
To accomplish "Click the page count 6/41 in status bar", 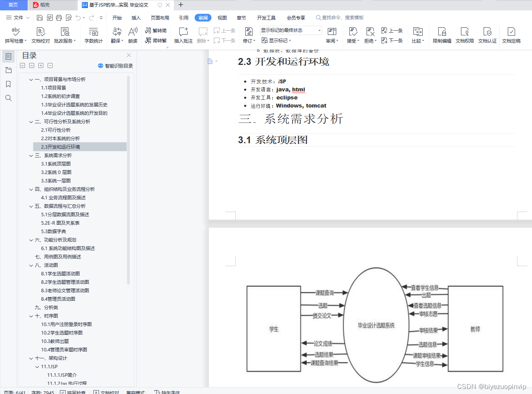I will (15, 392).
